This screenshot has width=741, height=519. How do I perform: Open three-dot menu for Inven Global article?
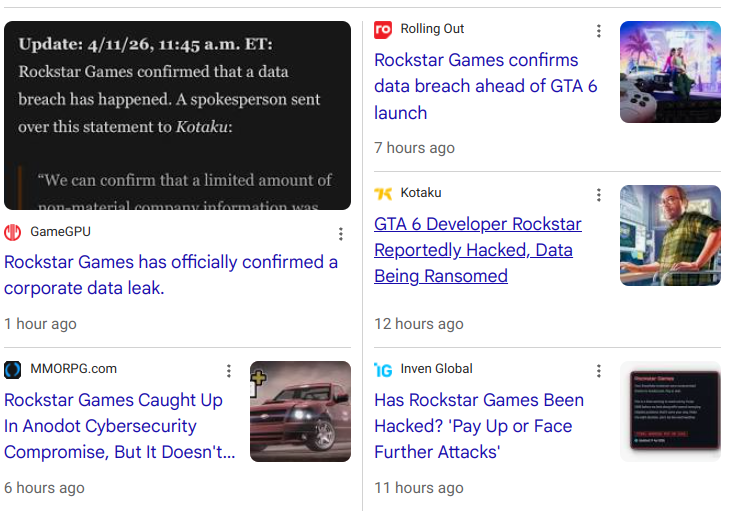(x=599, y=371)
